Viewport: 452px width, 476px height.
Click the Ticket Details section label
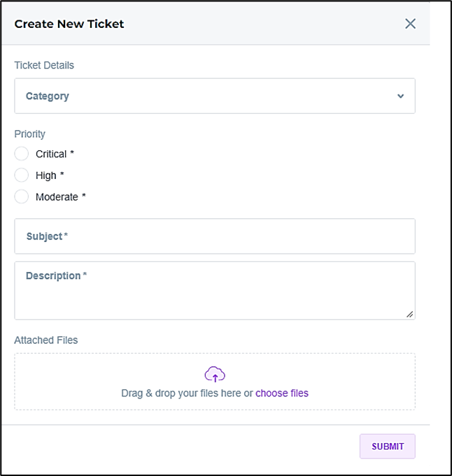[x=44, y=65]
